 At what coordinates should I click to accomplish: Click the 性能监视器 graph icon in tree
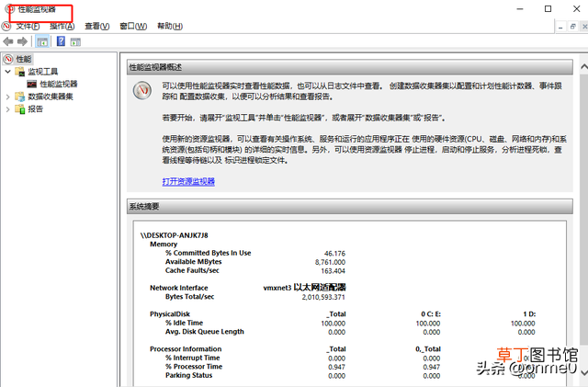pos(32,84)
